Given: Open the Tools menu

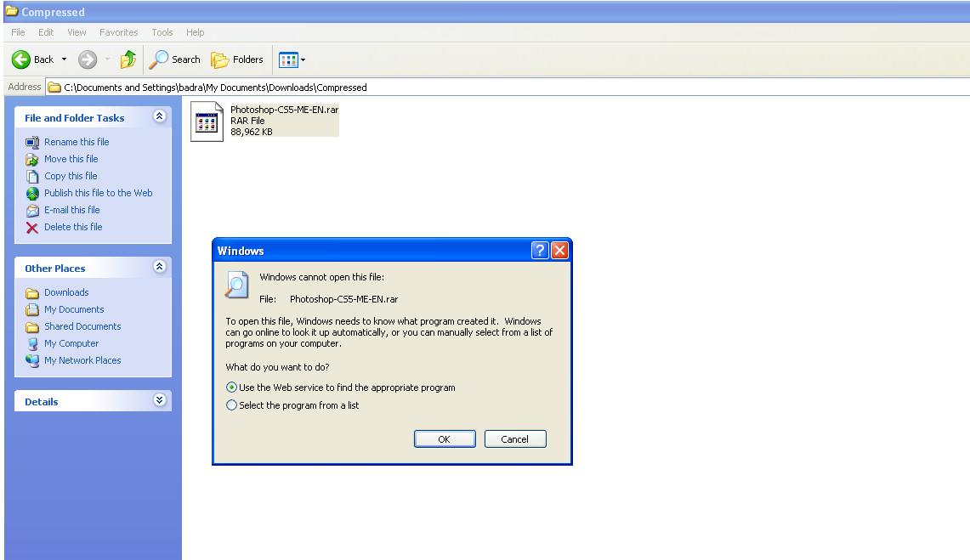Looking at the screenshot, I should (162, 32).
